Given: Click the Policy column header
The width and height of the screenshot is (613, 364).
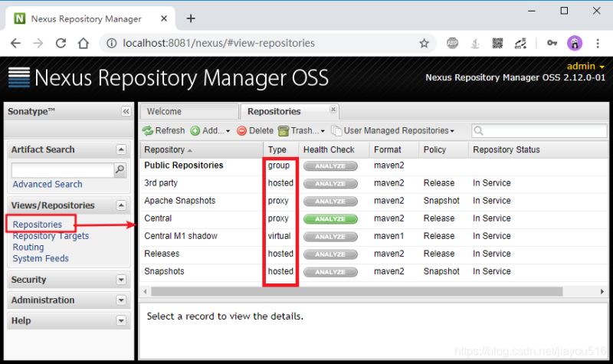Looking at the screenshot, I should (x=444, y=149).
